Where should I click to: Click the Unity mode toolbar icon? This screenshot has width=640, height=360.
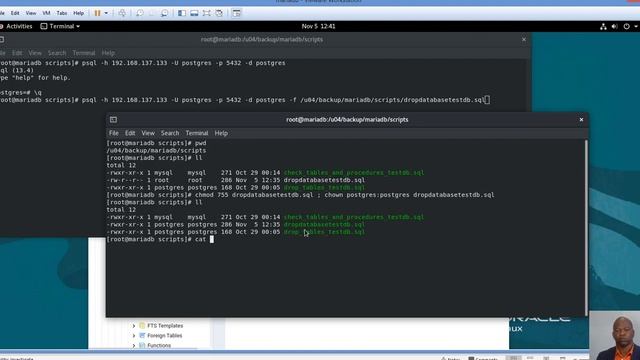[x=219, y=13]
